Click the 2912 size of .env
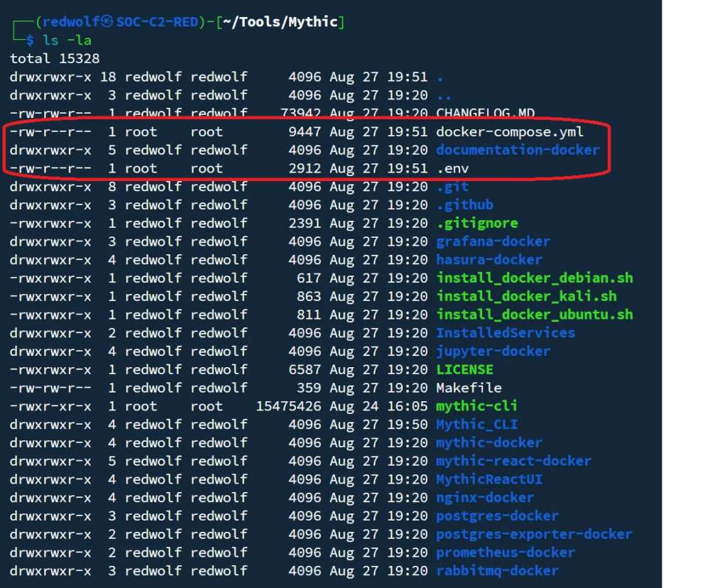 point(305,168)
